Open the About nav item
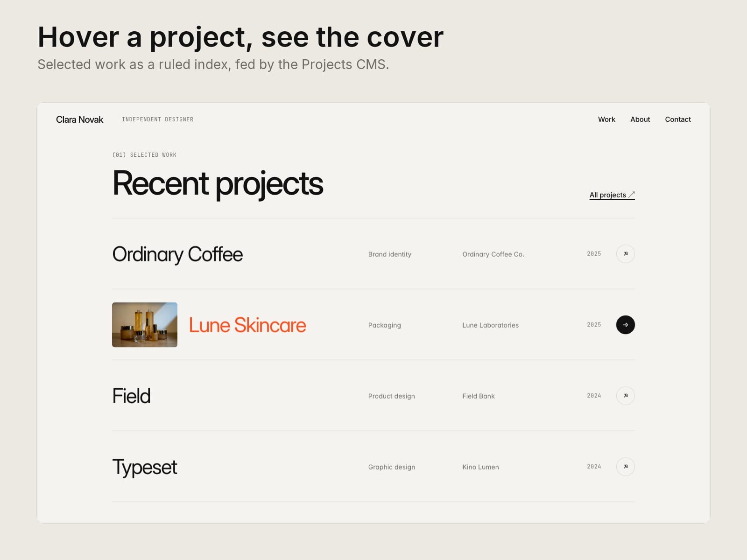Image resolution: width=747 pixels, height=560 pixels. tap(640, 119)
